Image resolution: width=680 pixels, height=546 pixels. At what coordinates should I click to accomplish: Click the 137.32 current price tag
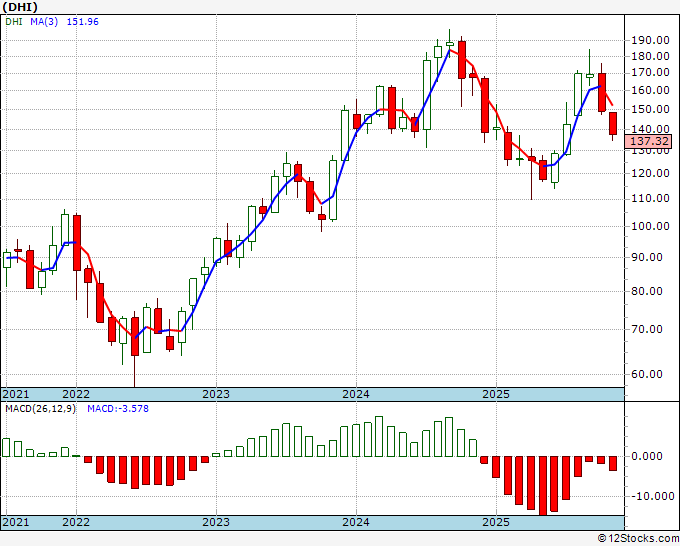pos(649,141)
